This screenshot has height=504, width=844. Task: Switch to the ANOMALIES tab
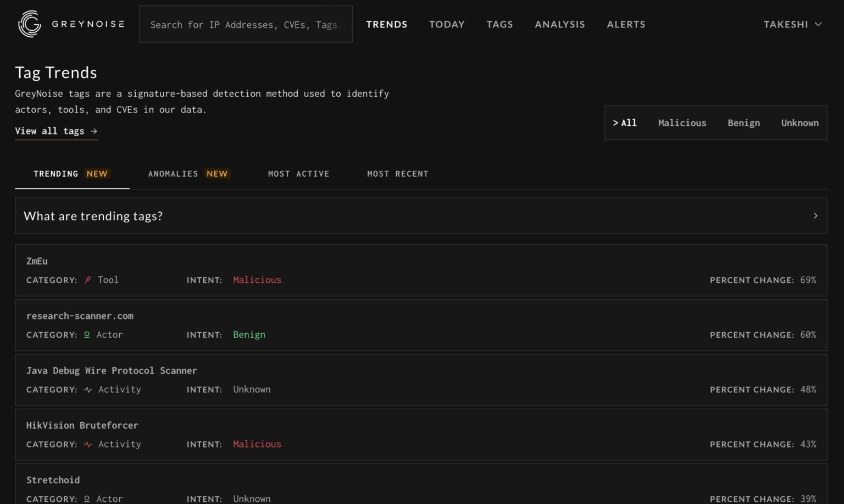(x=174, y=173)
